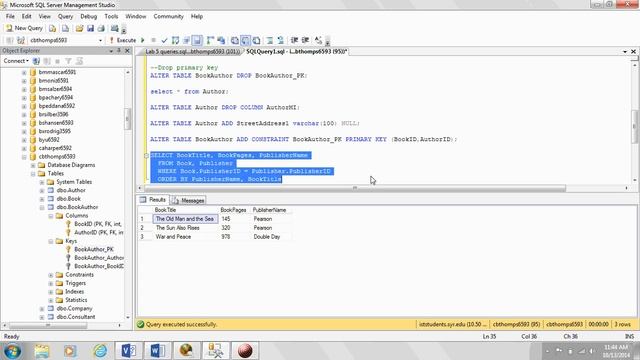
Task: Collapse the cbthomps6593 database node
Action: tap(24, 157)
